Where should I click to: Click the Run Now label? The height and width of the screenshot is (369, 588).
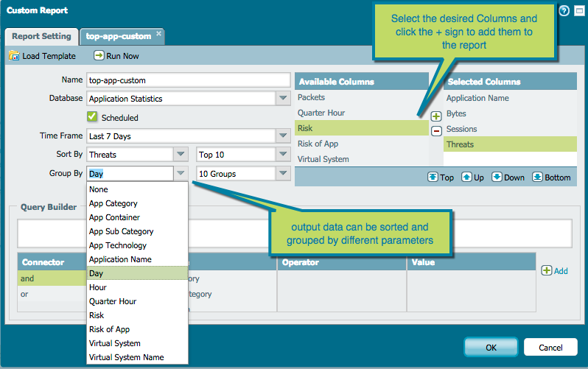122,56
